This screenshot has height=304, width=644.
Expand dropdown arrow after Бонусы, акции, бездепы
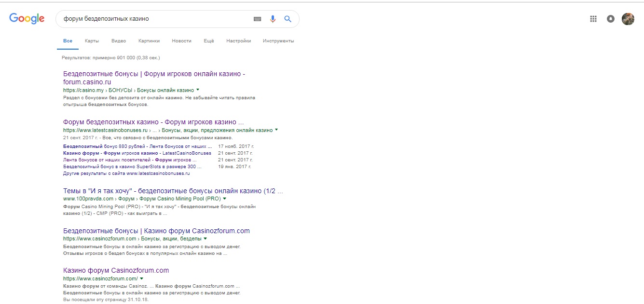206,238
